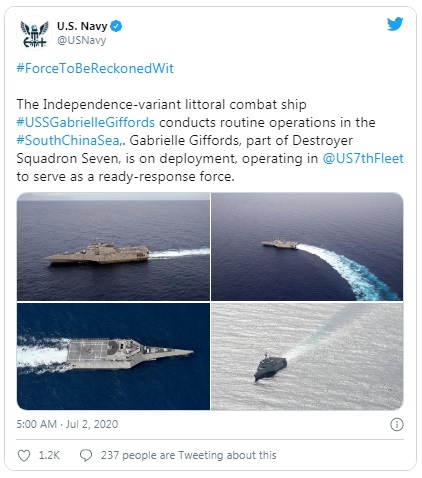Open the ship photo on grey sea
Image resolution: width=422 pixels, height=478 pixels.
pos(307,356)
